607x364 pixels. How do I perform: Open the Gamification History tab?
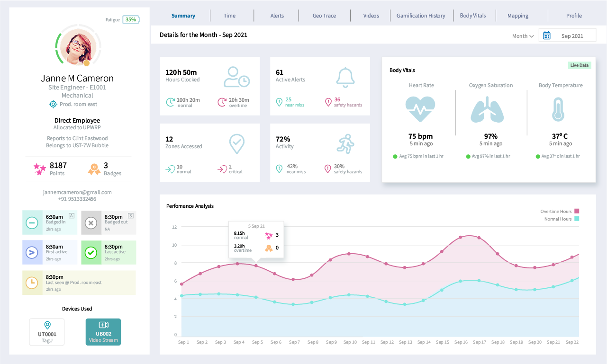click(x=421, y=16)
